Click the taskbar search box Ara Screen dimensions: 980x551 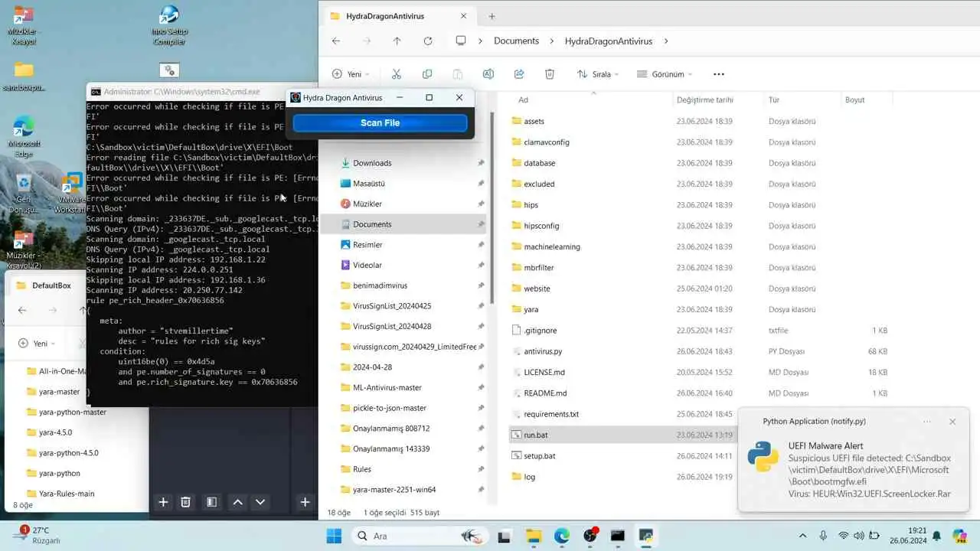417,536
